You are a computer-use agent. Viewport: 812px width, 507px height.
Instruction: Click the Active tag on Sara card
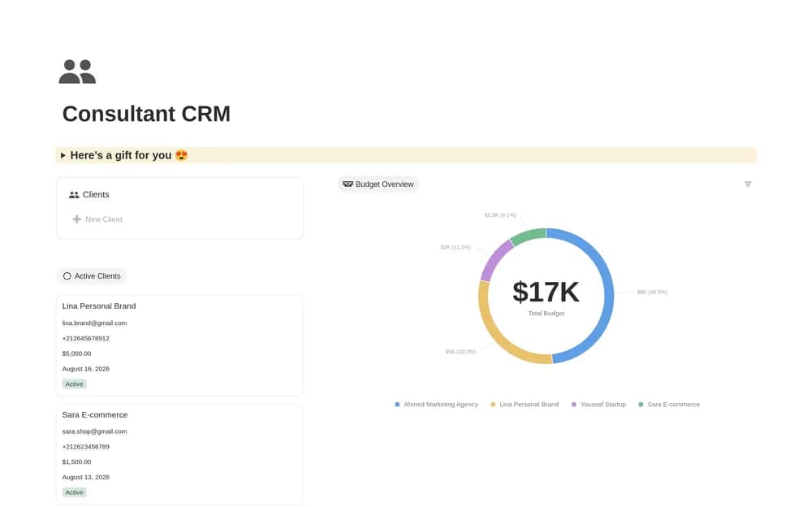click(74, 492)
